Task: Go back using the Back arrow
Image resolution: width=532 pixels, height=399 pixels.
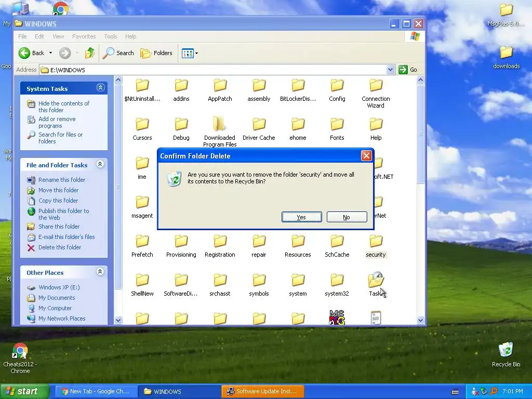Action: click(x=32, y=53)
